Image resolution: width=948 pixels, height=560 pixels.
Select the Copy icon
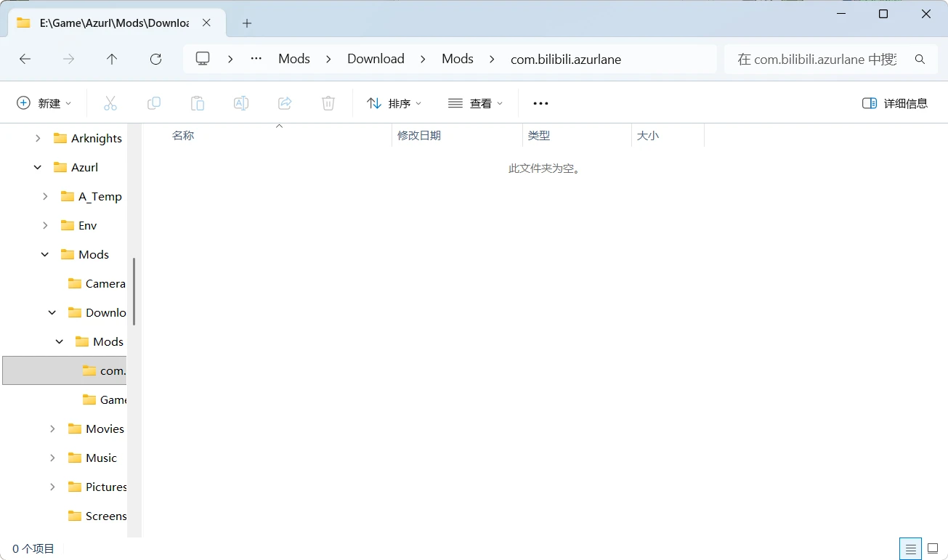154,102
